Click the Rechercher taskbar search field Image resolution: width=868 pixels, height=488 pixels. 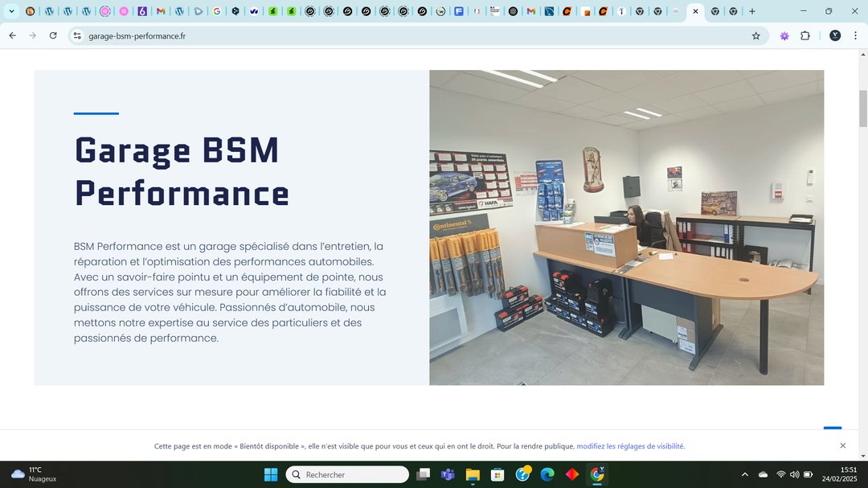pos(348,474)
